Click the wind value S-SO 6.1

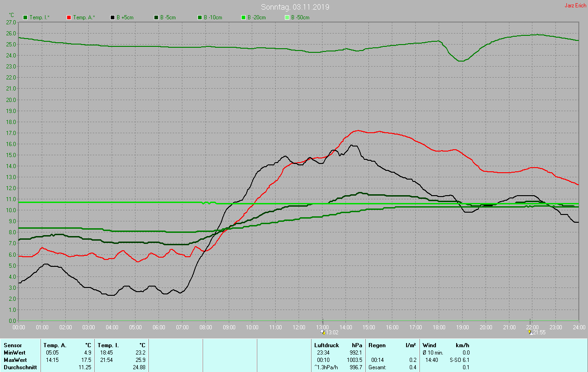(x=459, y=360)
